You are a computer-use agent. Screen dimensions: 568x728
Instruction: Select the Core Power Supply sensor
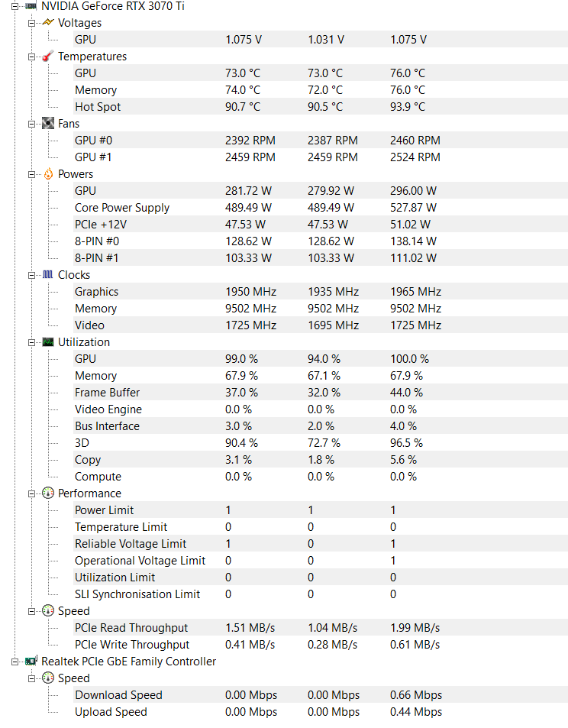click(122, 208)
